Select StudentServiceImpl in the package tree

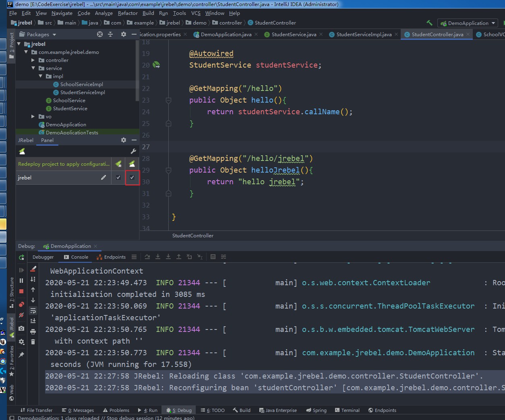(x=83, y=93)
